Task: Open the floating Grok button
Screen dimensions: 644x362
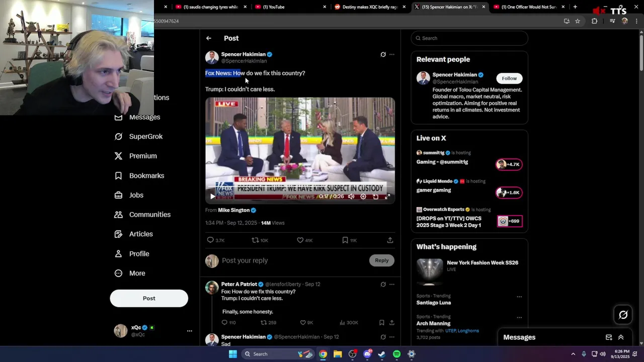Action: [623, 315]
